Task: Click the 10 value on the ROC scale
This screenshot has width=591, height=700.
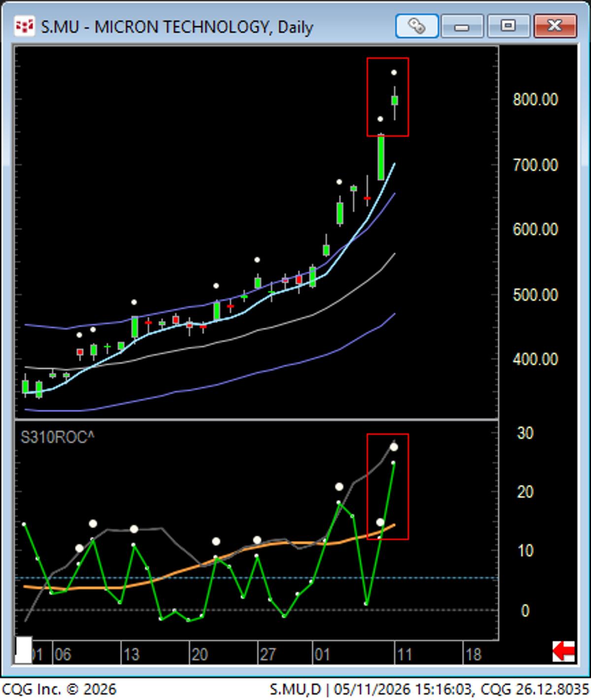Action: point(525,551)
